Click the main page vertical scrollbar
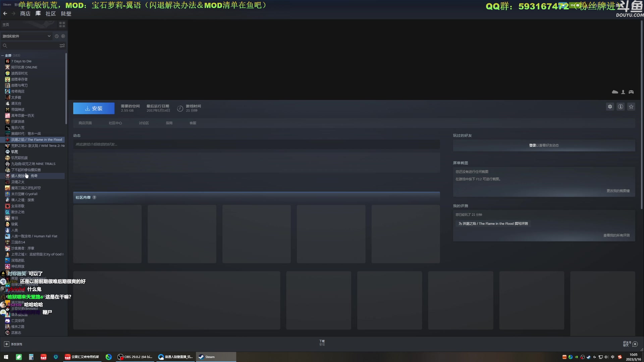 642,114
